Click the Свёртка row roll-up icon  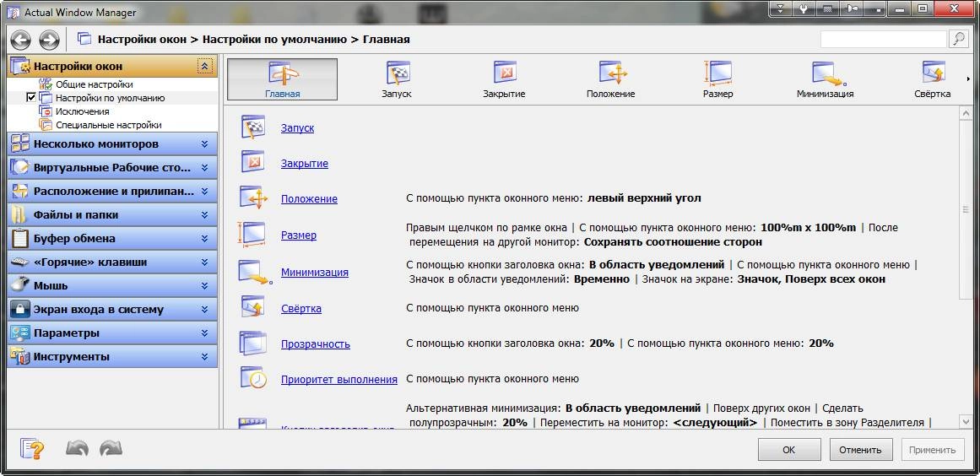[x=254, y=306]
